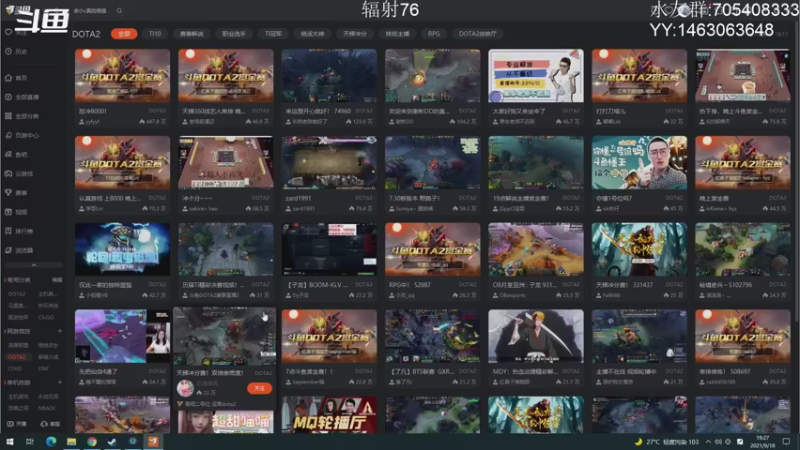The height and width of the screenshot is (450, 800).
Task: Launch Microsoft Edge from the taskbar
Action: pyautogui.click(x=51, y=441)
